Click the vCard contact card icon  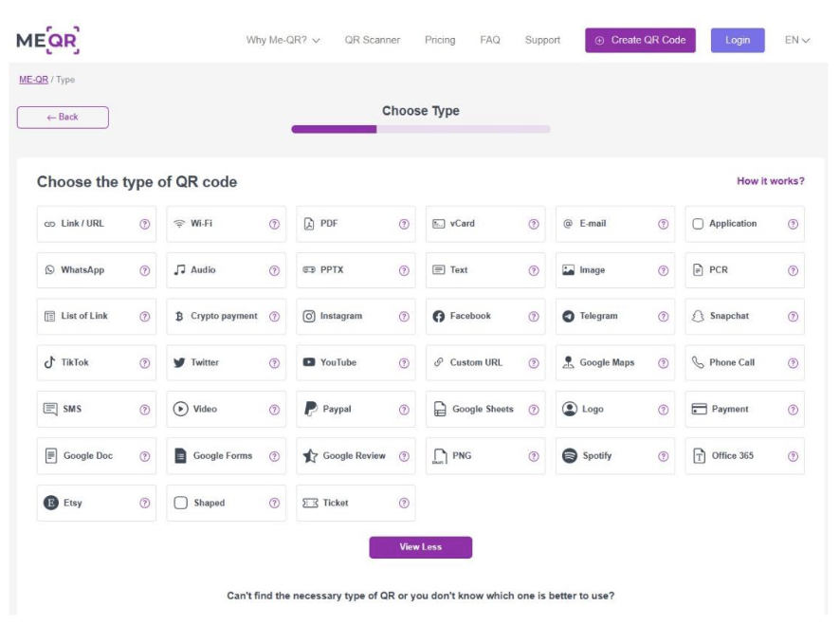[x=439, y=224]
